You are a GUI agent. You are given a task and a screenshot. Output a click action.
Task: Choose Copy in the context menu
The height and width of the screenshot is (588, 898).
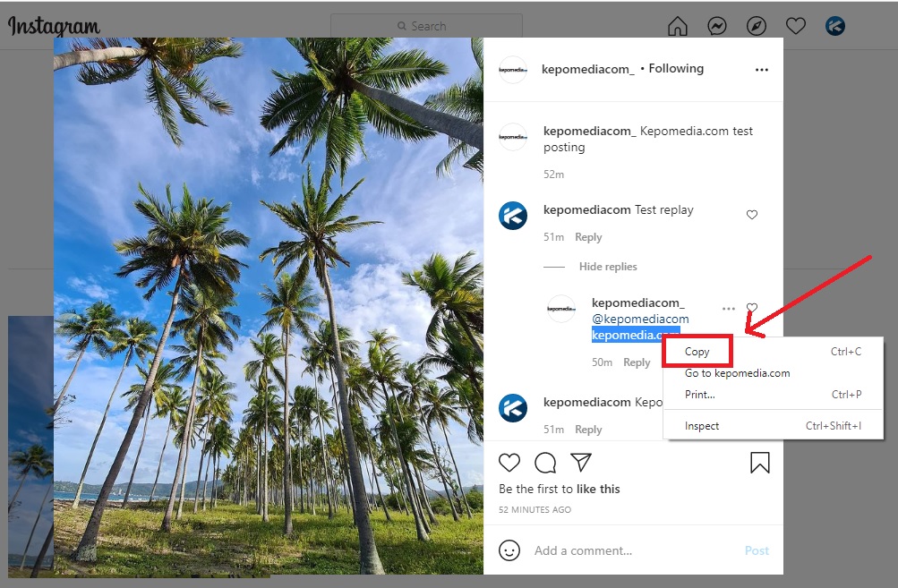773,352
